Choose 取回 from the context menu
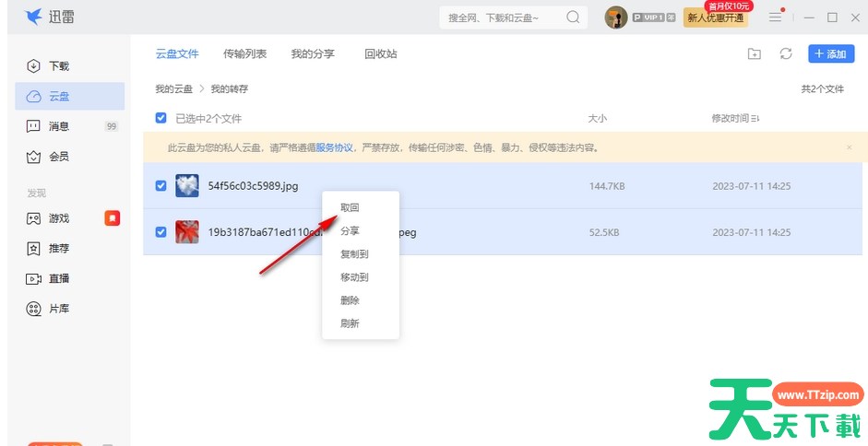 [350, 208]
